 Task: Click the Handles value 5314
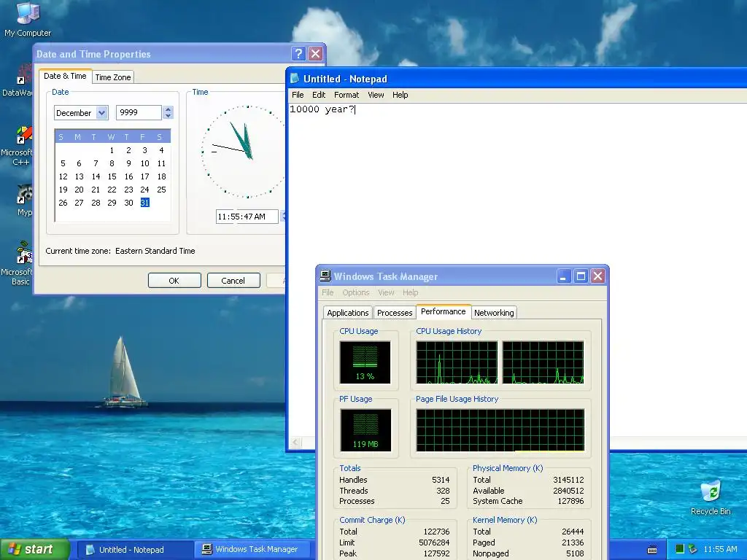(441, 480)
